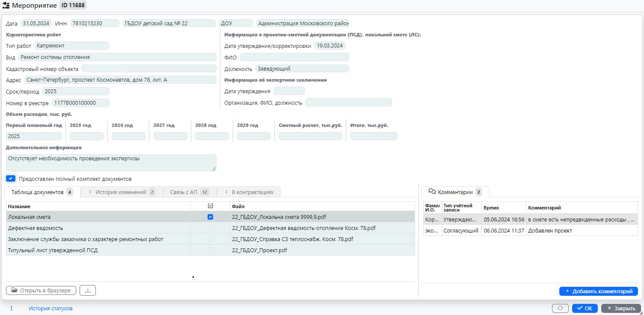Click the refresh icon button next to OK
This screenshot has width=644, height=315.
[560, 308]
